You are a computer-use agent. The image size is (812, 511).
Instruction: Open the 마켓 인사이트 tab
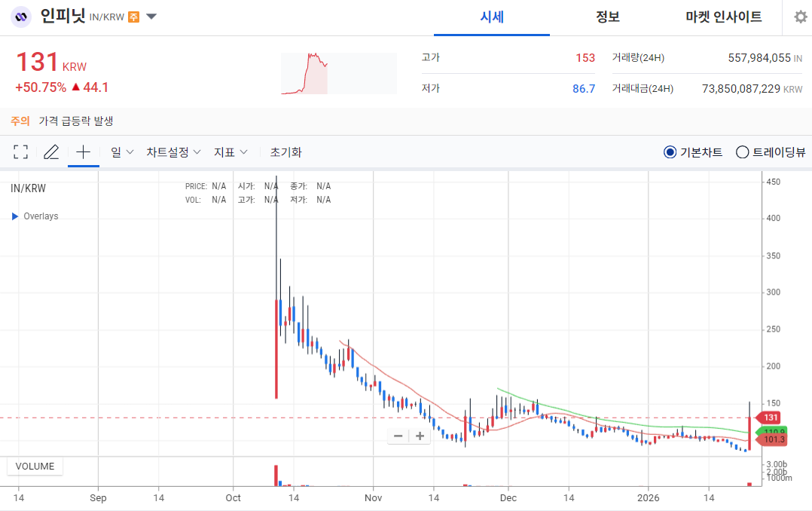[724, 17]
